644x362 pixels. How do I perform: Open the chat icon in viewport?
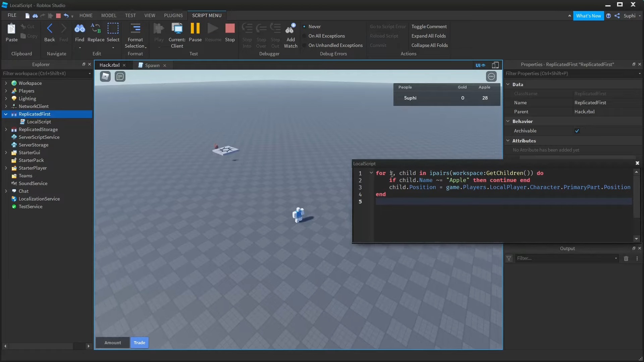(x=120, y=76)
